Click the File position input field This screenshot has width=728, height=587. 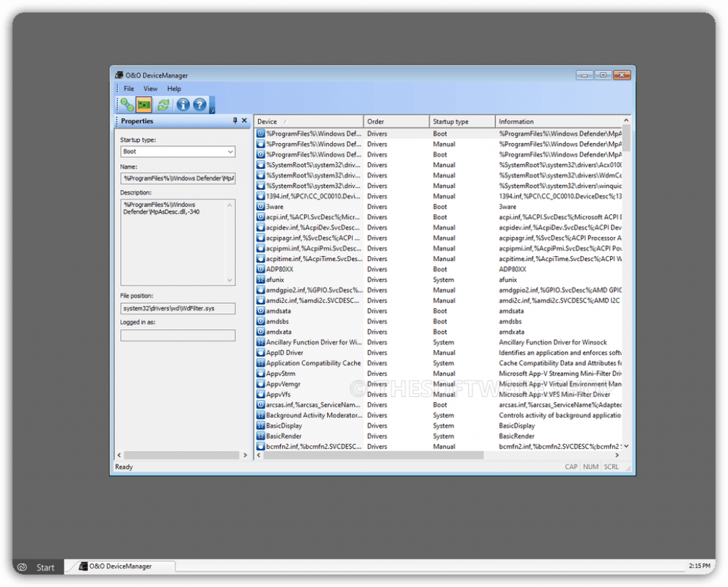178,309
